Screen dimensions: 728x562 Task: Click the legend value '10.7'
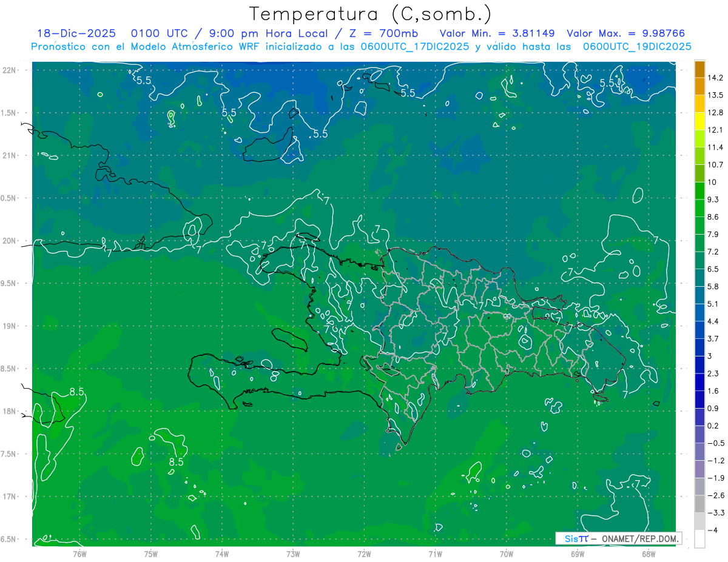tap(715, 165)
